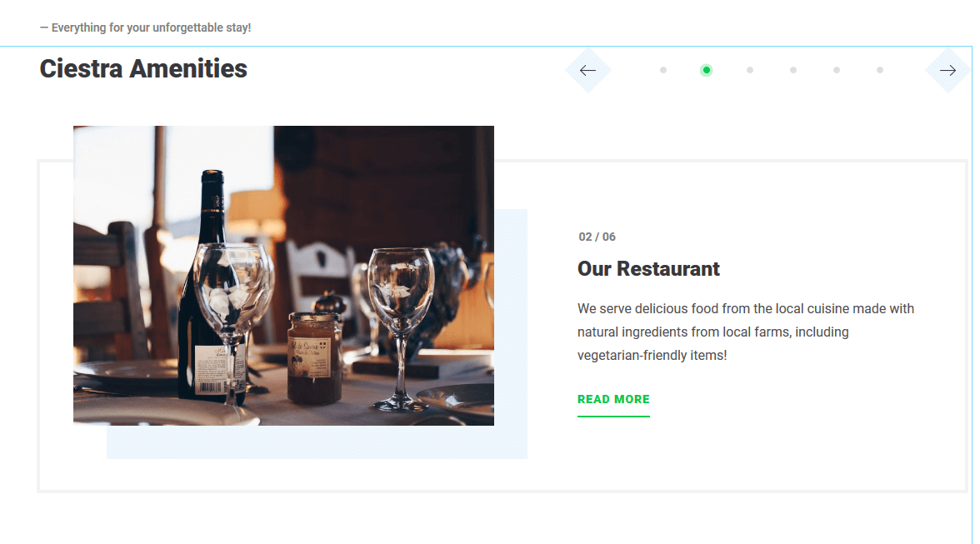This screenshot has width=980, height=544.
Task: Go to the fourth slide dot
Action: [793, 70]
